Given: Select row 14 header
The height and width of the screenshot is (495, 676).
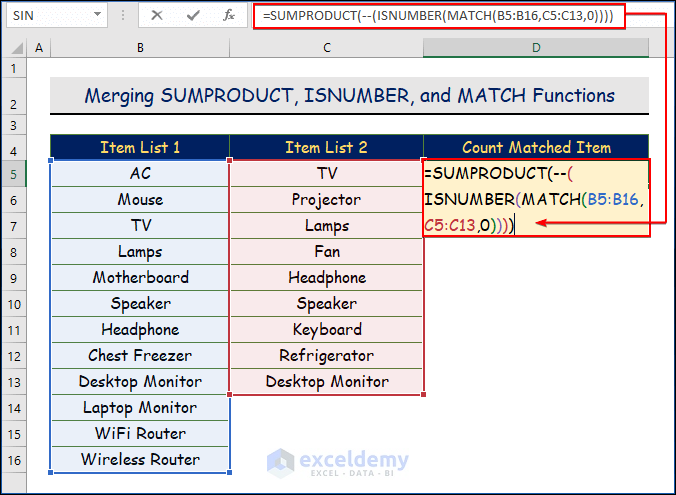Looking at the screenshot, I should pos(14,408).
